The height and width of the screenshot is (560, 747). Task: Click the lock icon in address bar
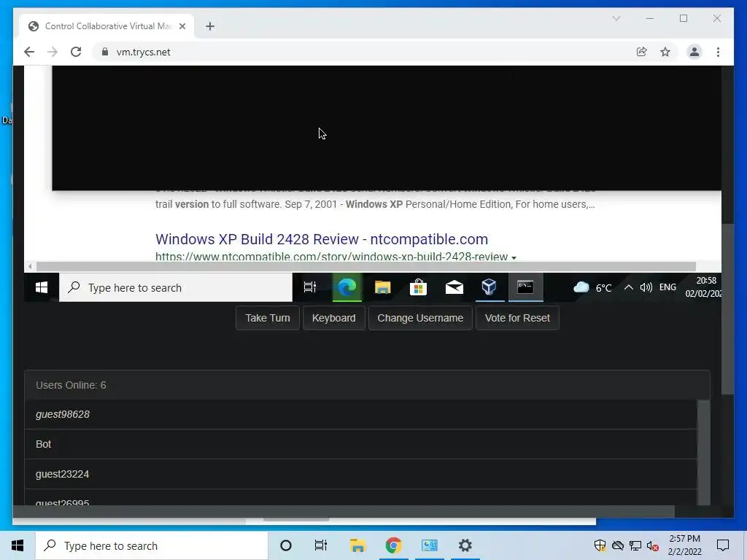(105, 52)
